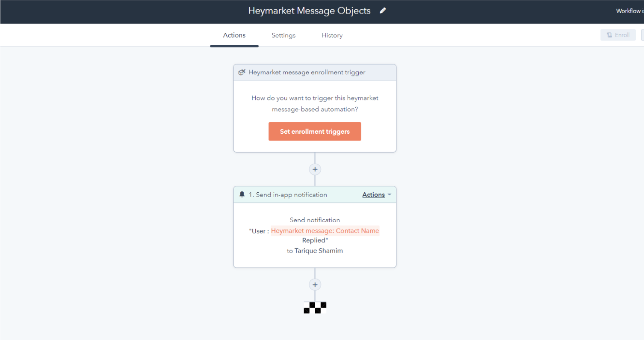Edit workflow name with pencil icon
644x340 pixels.
383,10
